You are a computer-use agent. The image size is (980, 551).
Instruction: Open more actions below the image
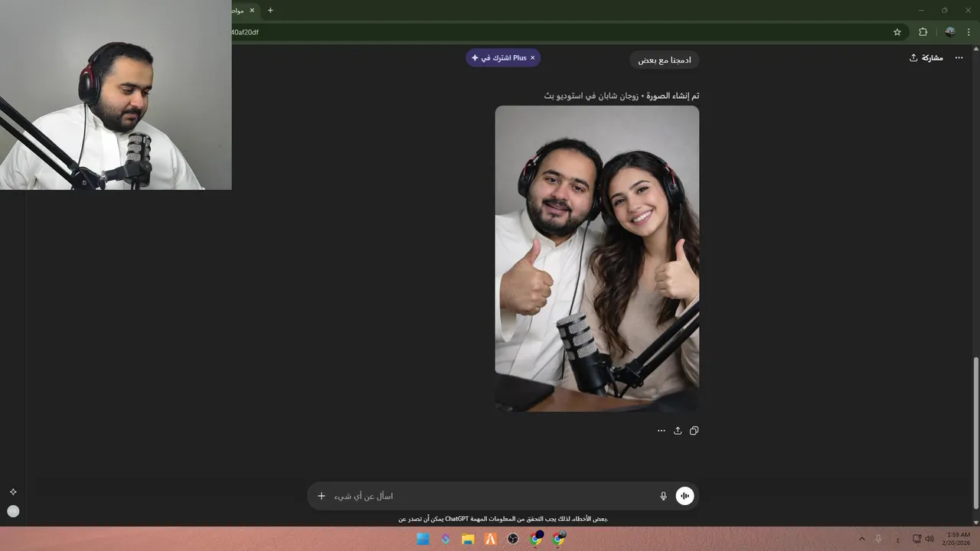(x=661, y=431)
